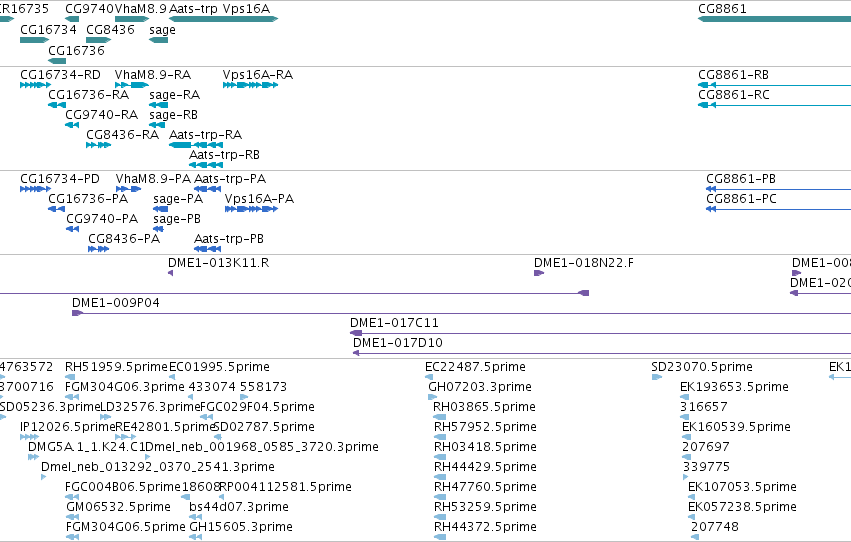Open the RH44429.5prime EST label
851x542 pixels.
pyautogui.click(x=485, y=467)
